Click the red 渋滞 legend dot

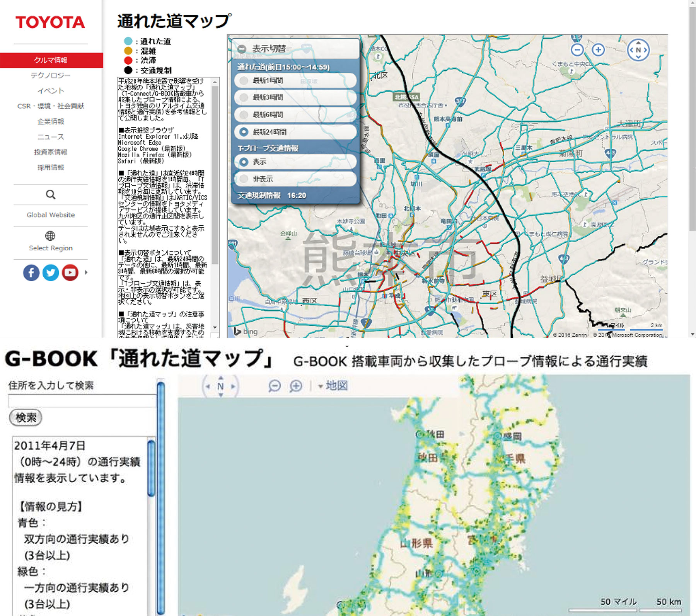tap(128, 60)
